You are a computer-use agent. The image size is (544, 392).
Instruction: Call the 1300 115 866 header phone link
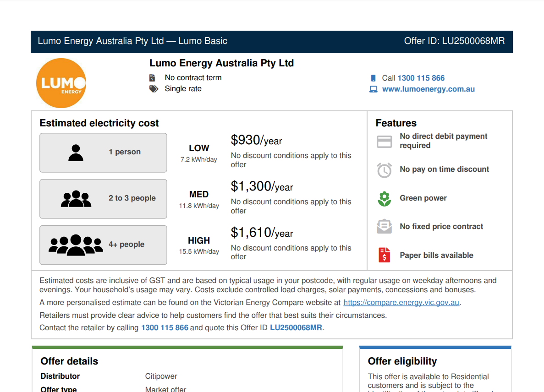[x=421, y=78]
